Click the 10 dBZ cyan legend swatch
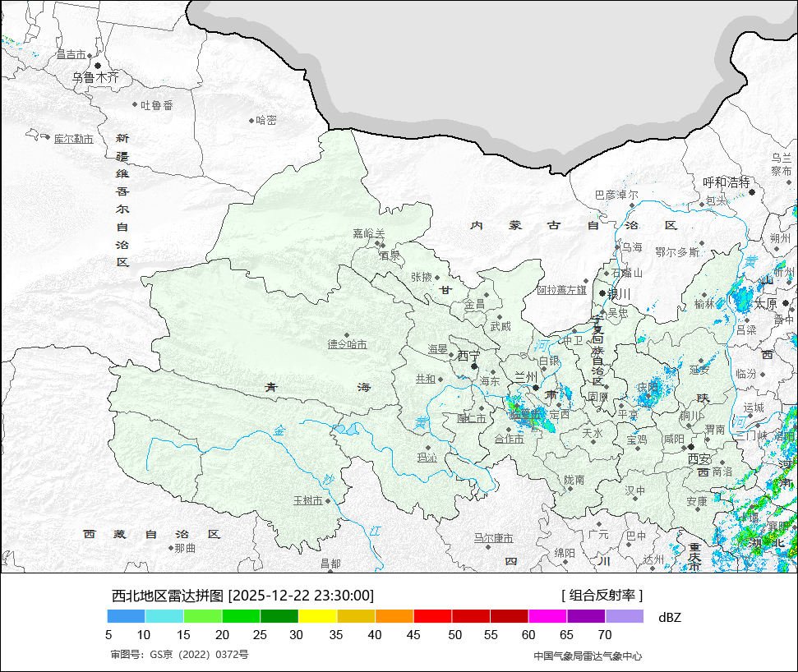This screenshot has width=798, height=672. 164,617
